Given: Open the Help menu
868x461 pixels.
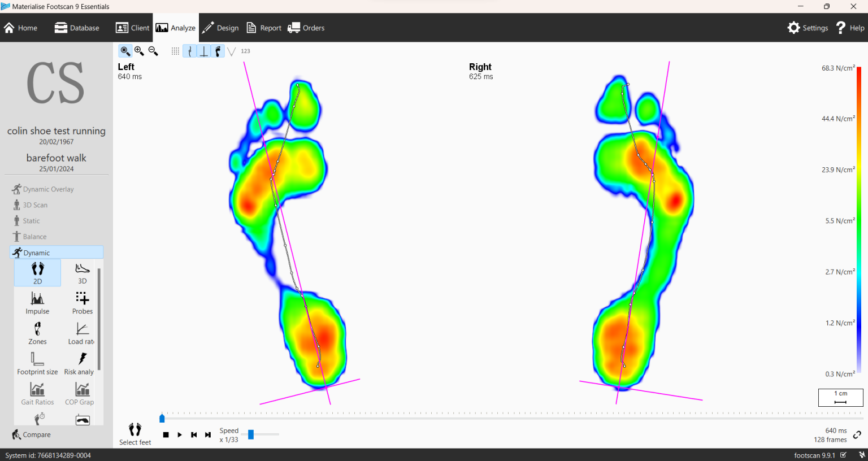Looking at the screenshot, I should click(x=850, y=28).
